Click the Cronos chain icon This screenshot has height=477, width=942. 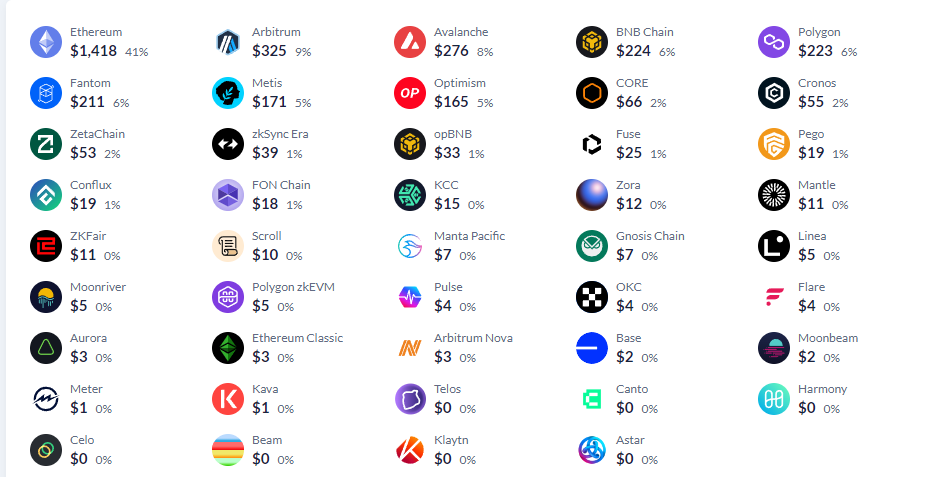click(x=774, y=93)
